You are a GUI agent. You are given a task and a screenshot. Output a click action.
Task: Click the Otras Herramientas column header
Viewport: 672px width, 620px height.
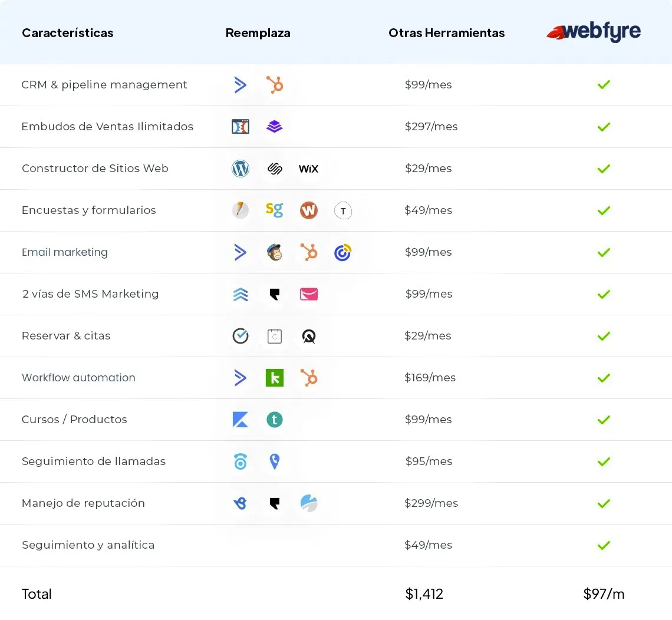click(x=446, y=33)
